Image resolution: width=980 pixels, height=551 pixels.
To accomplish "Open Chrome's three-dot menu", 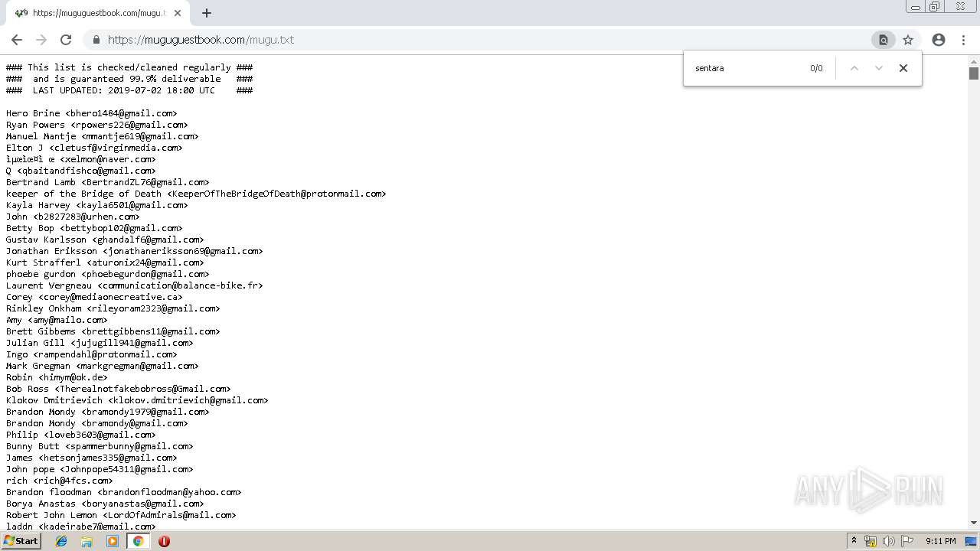I will pyautogui.click(x=963, y=40).
